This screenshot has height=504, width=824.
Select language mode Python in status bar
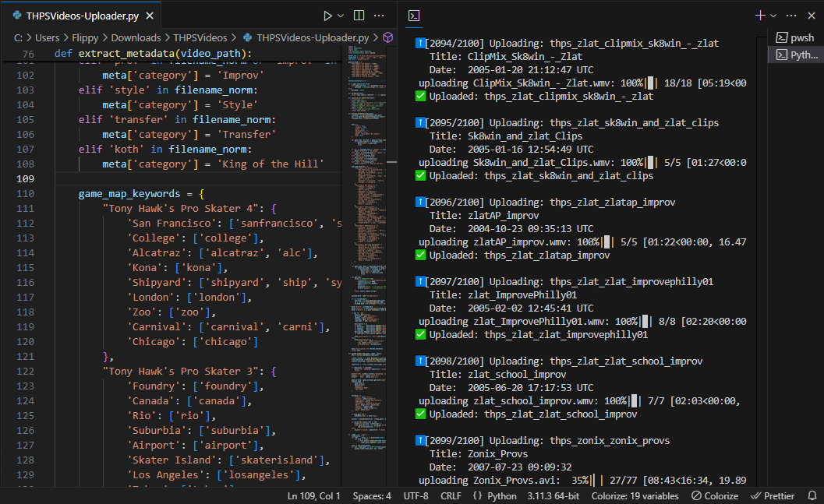502,496
